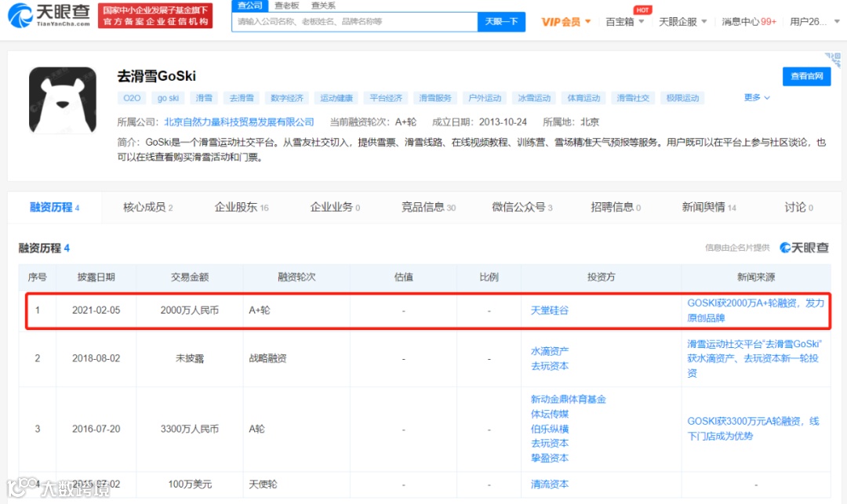Switch to the 微信公众号 tab
This screenshot has height=504, width=847.
point(522,207)
